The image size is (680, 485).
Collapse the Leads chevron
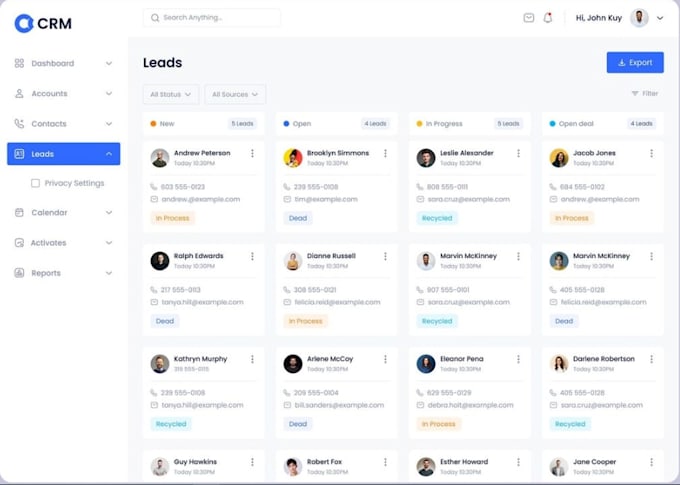pyautogui.click(x=109, y=154)
